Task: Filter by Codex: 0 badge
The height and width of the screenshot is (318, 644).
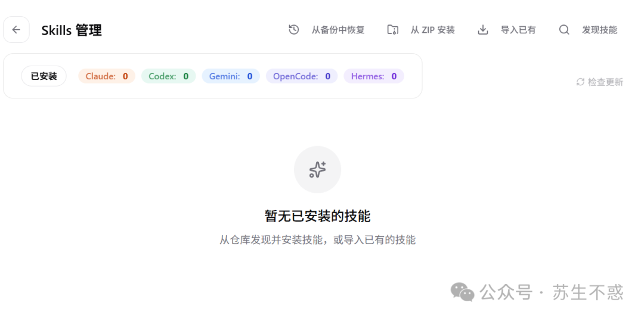Action: (168, 76)
